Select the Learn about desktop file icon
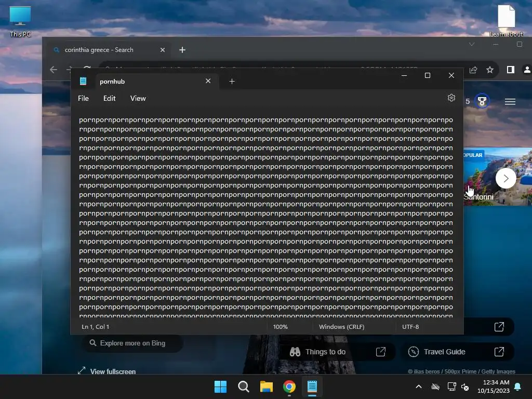 coord(506,21)
